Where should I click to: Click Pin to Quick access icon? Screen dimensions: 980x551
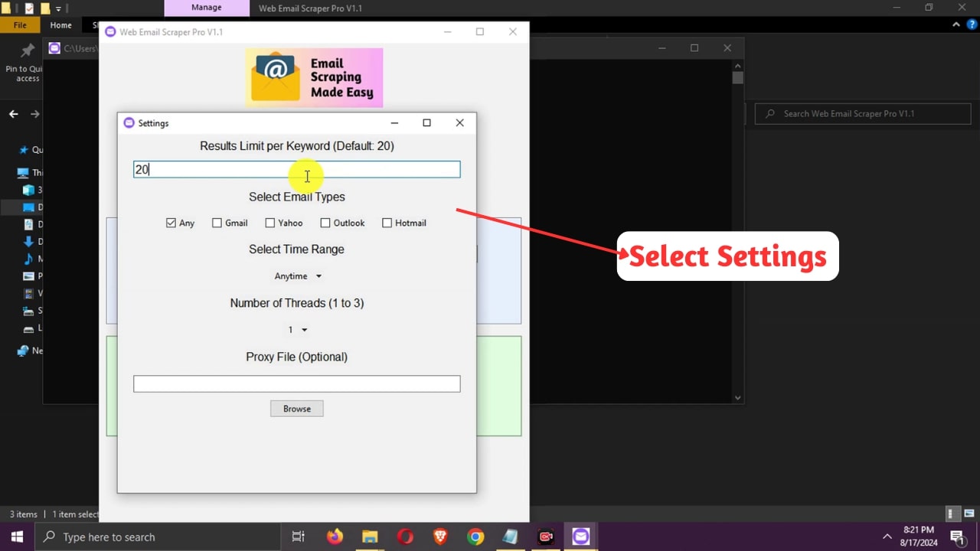pyautogui.click(x=28, y=51)
